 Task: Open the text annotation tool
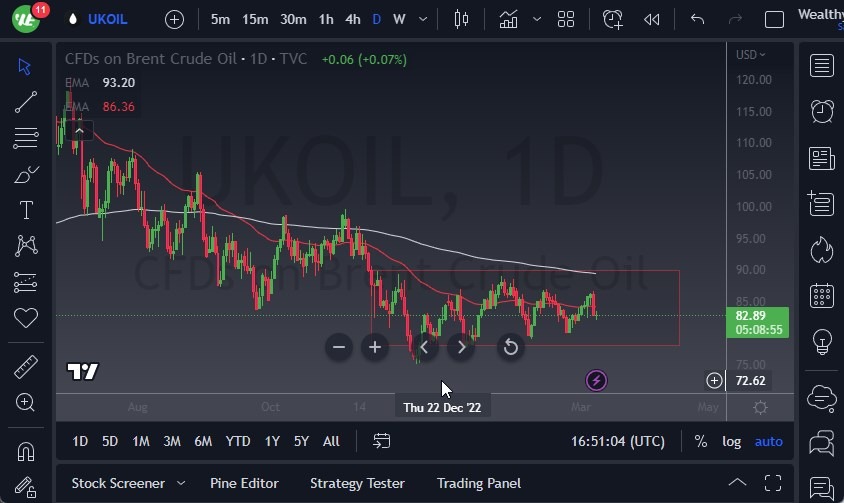pos(26,210)
